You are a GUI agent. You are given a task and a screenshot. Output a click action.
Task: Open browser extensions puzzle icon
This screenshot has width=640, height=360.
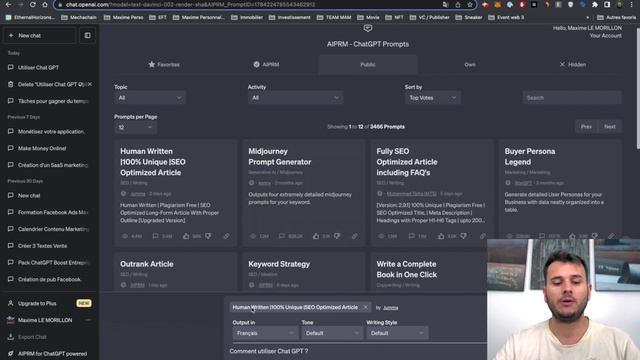595,4
